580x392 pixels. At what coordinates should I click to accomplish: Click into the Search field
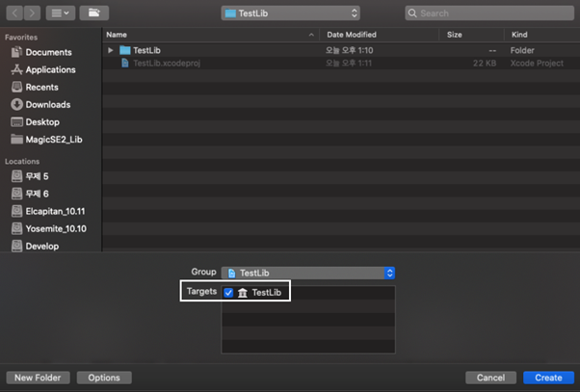[489, 13]
